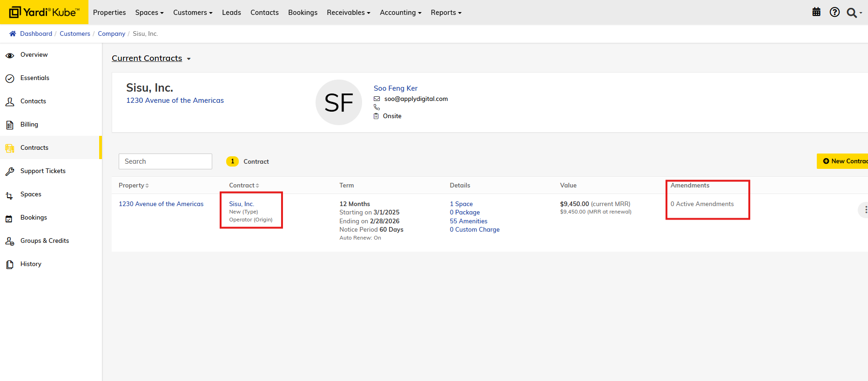Viewport: 868px width, 381px height.
Task: Click the help question mark icon
Action: (834, 12)
